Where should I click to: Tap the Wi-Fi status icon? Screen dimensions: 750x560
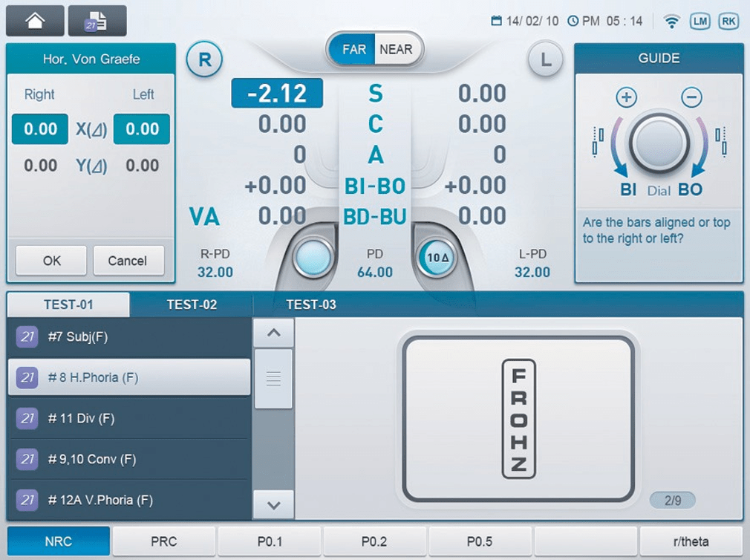pyautogui.click(x=671, y=22)
